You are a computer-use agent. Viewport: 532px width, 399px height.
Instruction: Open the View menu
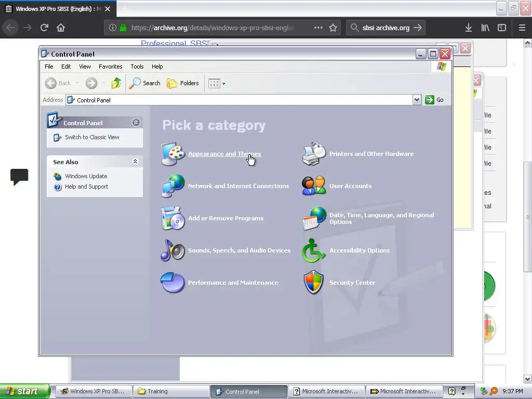[85, 66]
